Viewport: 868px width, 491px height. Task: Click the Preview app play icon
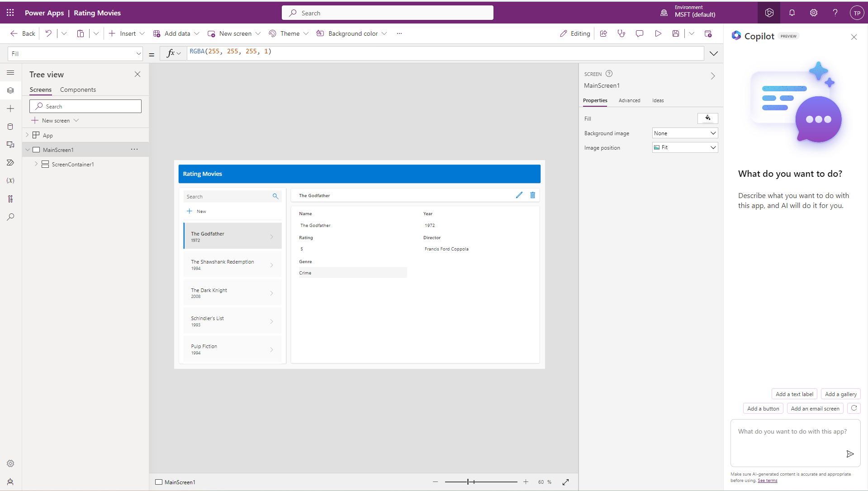pyautogui.click(x=658, y=33)
